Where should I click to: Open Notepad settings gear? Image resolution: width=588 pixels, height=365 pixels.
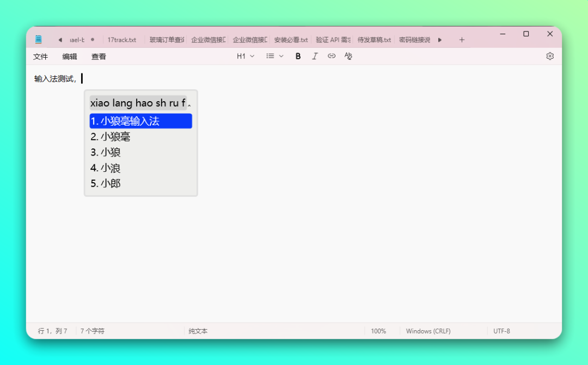(x=550, y=56)
